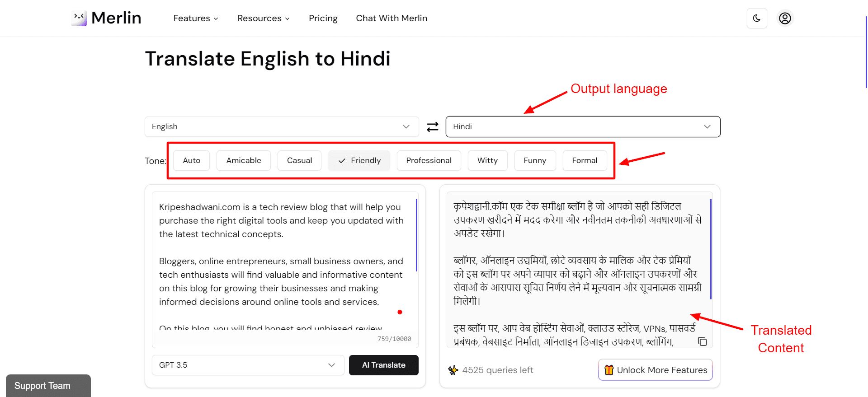Go to the Pricing page

(323, 19)
